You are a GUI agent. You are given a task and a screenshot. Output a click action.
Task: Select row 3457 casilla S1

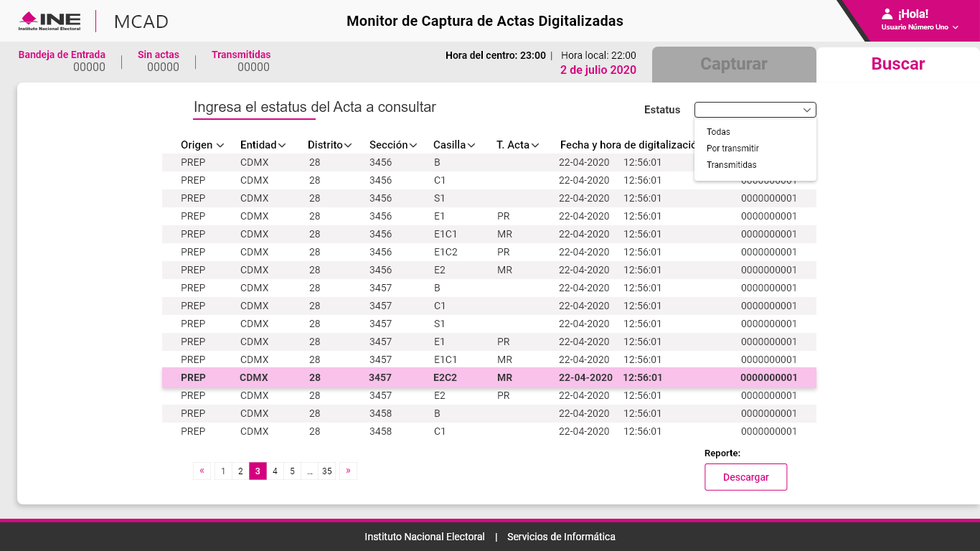tap(489, 324)
